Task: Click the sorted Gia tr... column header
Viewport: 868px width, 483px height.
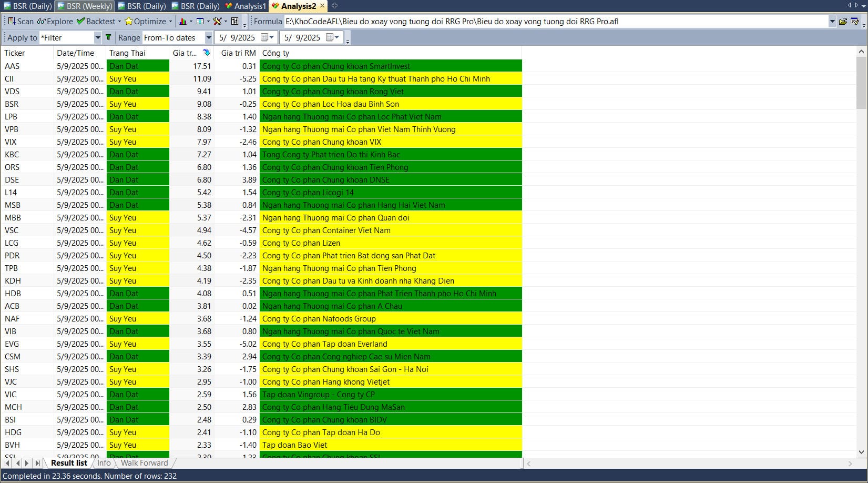Action: click(192, 53)
